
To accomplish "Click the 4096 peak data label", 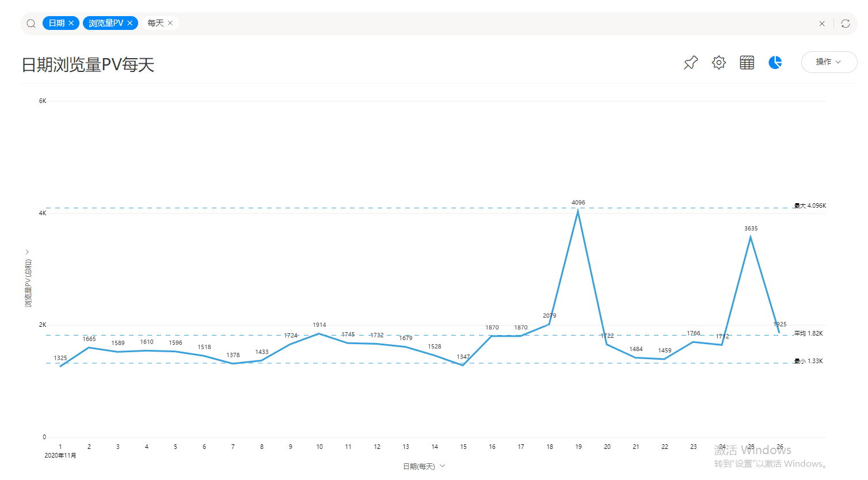I will (578, 203).
